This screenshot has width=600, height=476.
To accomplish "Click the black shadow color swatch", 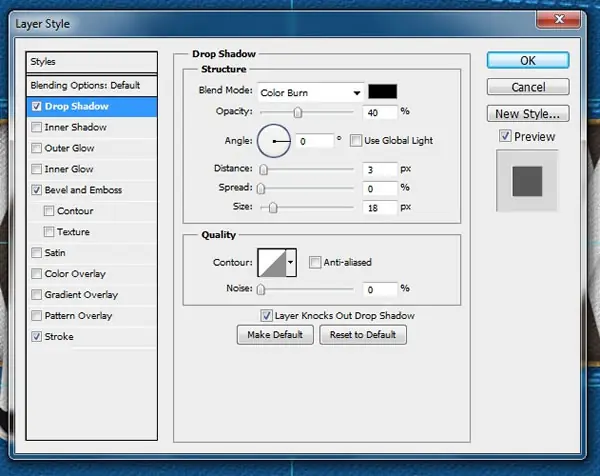I will click(x=382, y=92).
